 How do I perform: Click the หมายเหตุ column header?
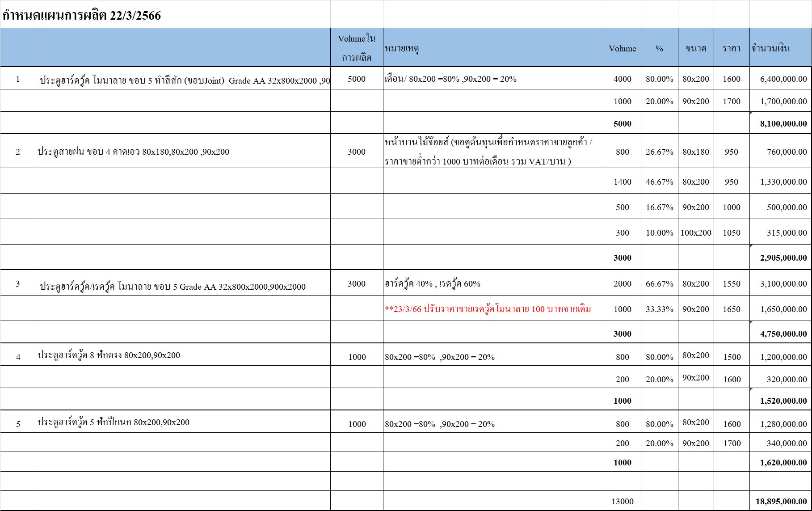pyautogui.click(x=402, y=48)
